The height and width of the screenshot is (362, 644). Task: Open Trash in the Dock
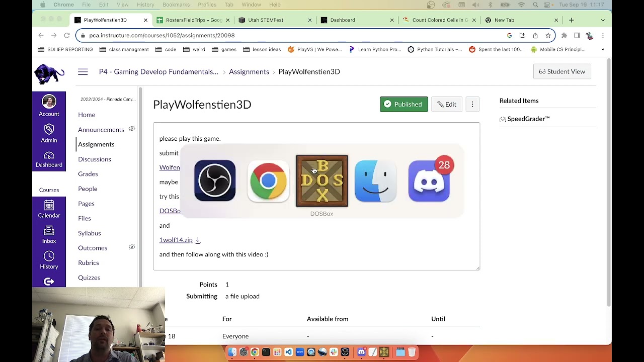pos(412,352)
